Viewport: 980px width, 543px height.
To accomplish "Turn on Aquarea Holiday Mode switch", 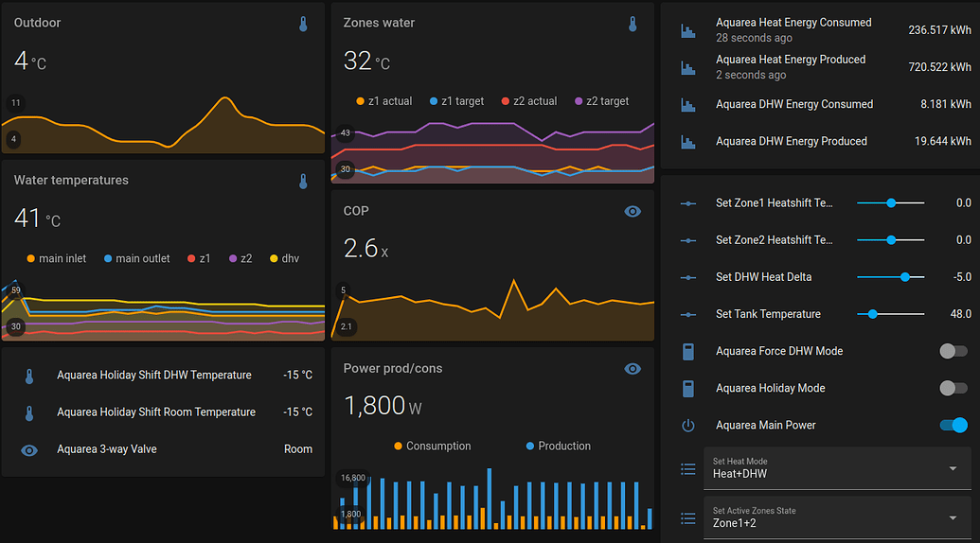I will coord(953,388).
